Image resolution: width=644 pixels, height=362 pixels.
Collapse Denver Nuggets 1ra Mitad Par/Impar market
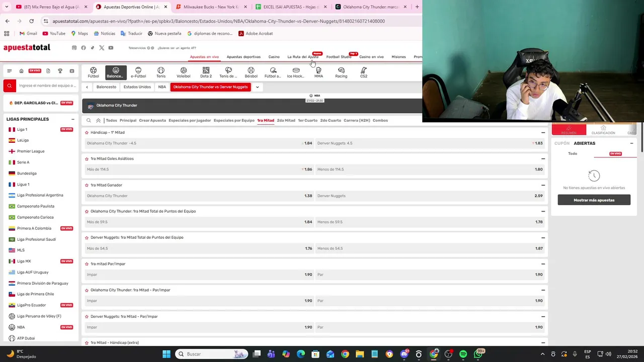click(x=543, y=316)
